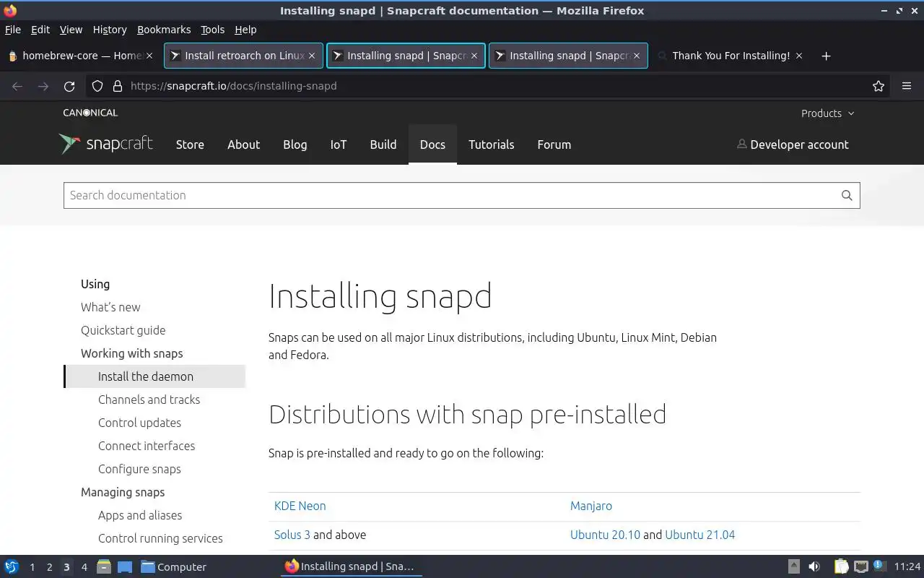Screen dimensions: 924x578
Task: Expand the Products dropdown
Action: point(827,113)
